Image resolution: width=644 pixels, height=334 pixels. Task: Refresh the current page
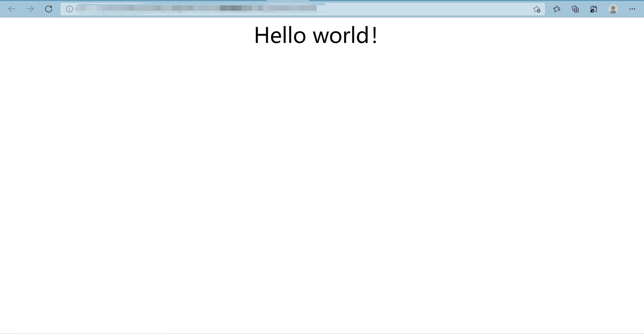[49, 9]
